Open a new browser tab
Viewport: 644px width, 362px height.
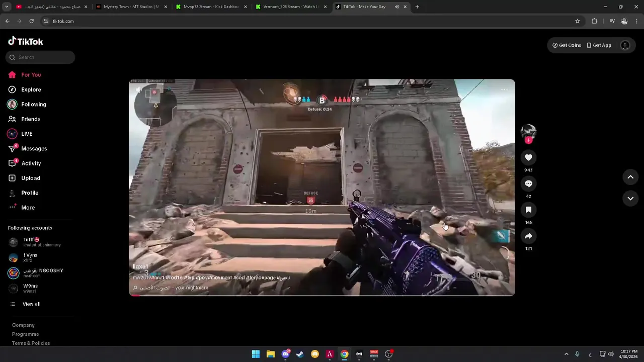417,7
